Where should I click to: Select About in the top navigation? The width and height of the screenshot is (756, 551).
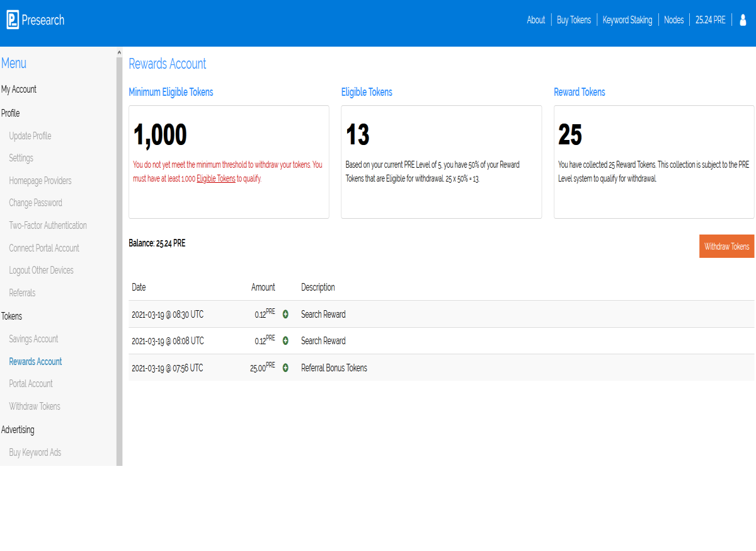pyautogui.click(x=535, y=20)
